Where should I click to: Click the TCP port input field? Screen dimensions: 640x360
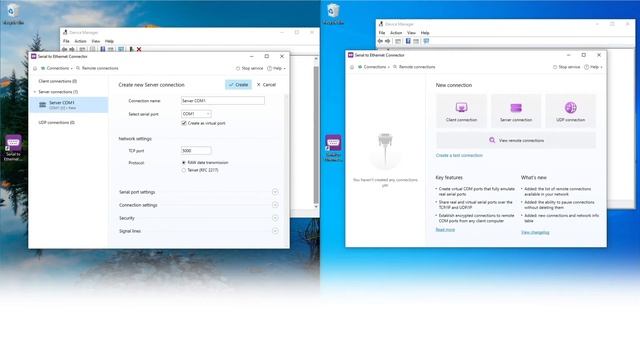196,151
